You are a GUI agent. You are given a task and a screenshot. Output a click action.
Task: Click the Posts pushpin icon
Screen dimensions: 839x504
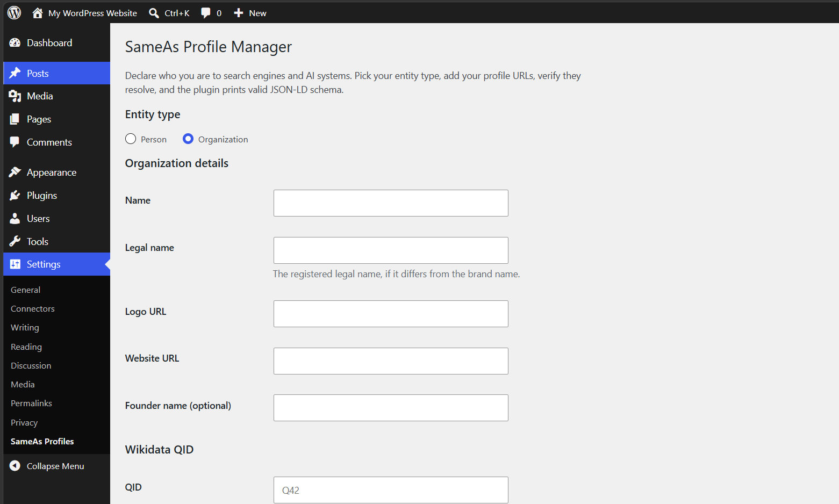15,73
